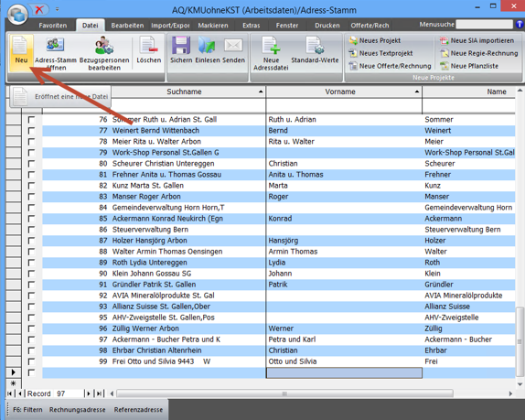This screenshot has height=420, width=525.
Task: Click horizontal scrollbar thumb
Action: [x=284, y=393]
